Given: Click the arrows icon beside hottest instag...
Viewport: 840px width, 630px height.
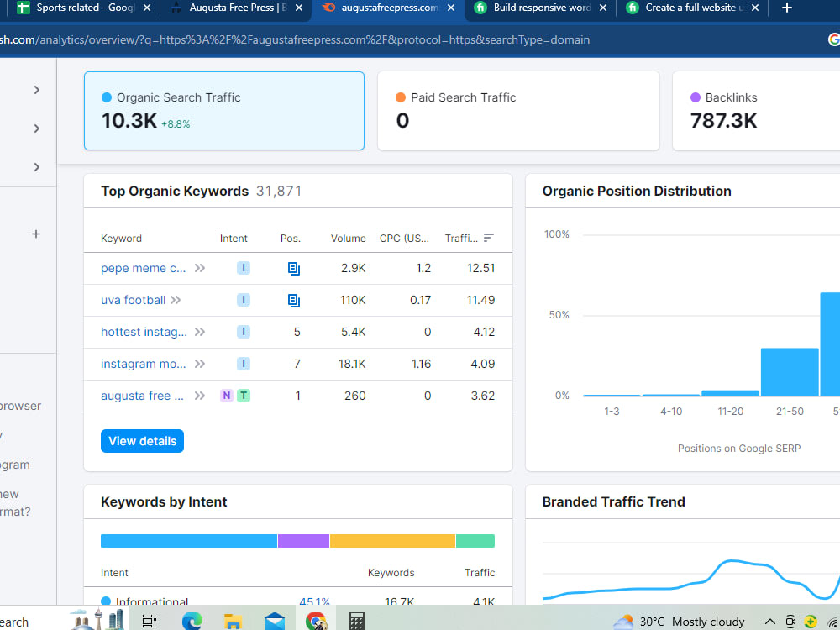Looking at the screenshot, I should coord(200,332).
